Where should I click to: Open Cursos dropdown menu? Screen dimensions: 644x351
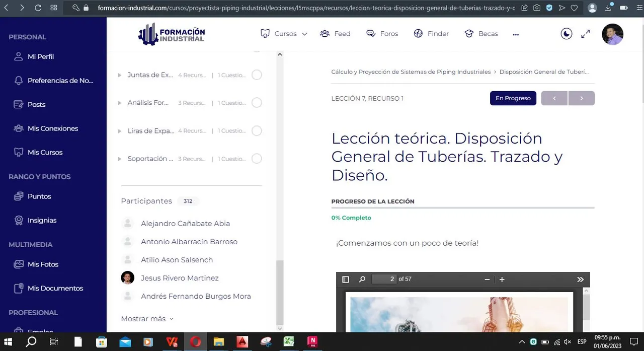click(284, 34)
